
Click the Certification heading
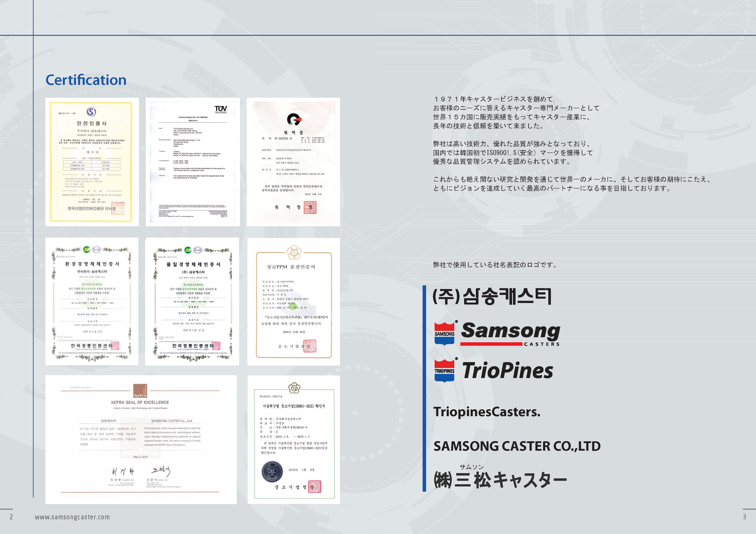[x=86, y=80]
